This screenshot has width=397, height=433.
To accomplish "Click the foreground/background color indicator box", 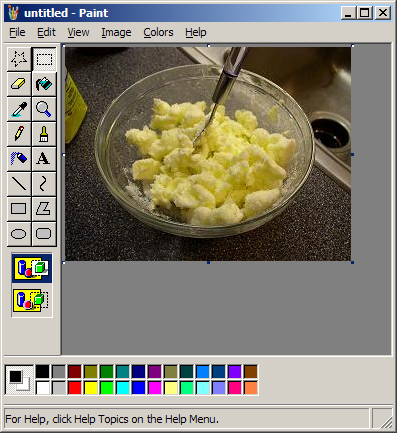I will 19,380.
